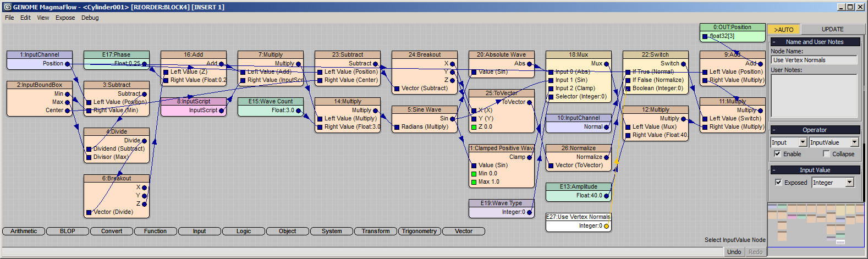Toggle the Exposed checkbox in Input Value
868x259 pixels.
pos(778,183)
